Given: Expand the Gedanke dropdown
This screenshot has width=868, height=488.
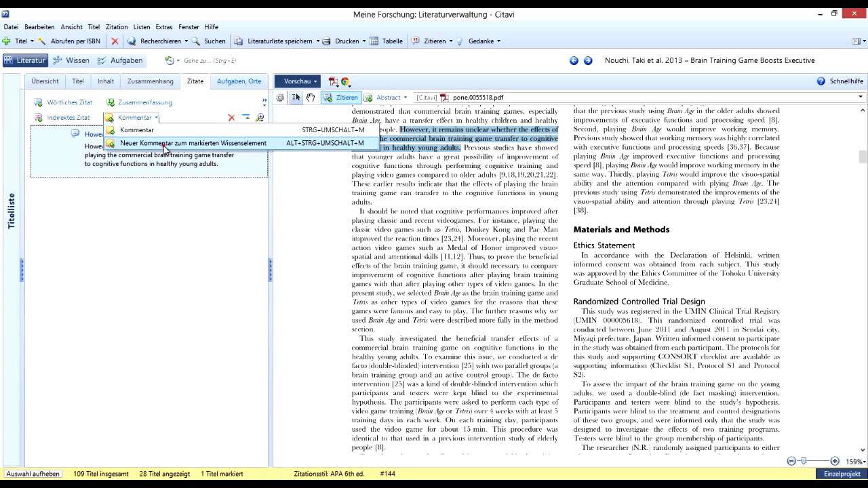Looking at the screenshot, I should [x=498, y=41].
